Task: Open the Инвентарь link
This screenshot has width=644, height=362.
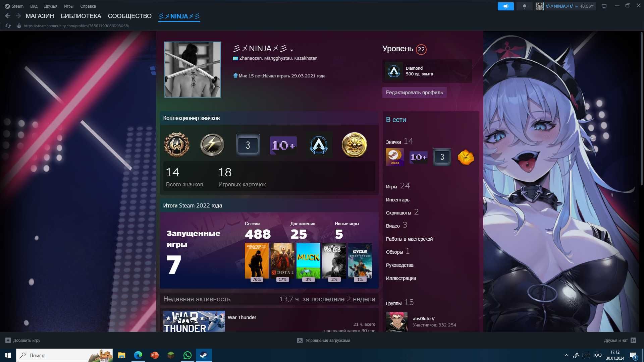Action: coord(397,200)
